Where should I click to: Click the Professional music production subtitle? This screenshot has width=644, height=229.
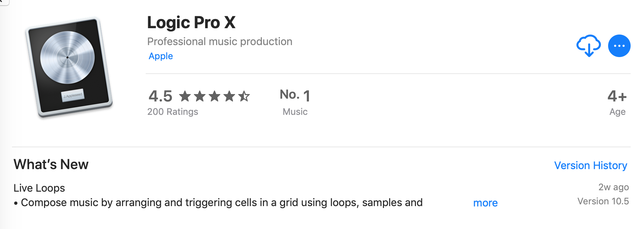pos(220,42)
